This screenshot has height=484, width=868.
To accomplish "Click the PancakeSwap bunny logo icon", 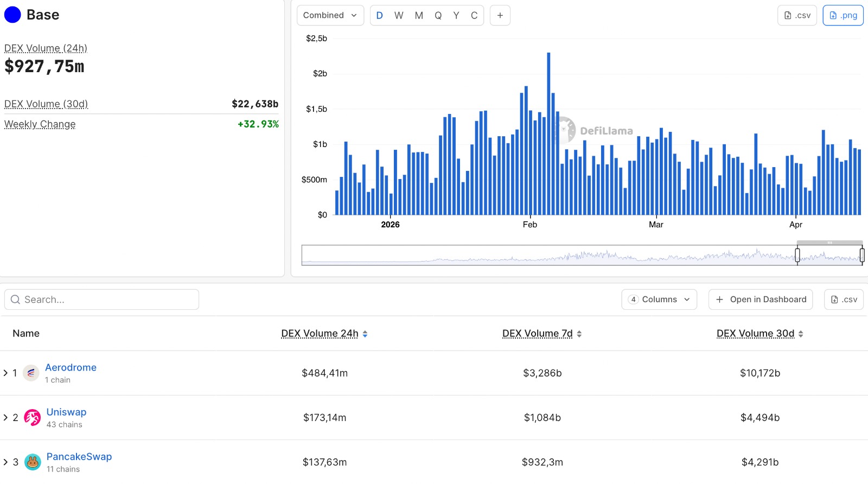I will 33,462.
